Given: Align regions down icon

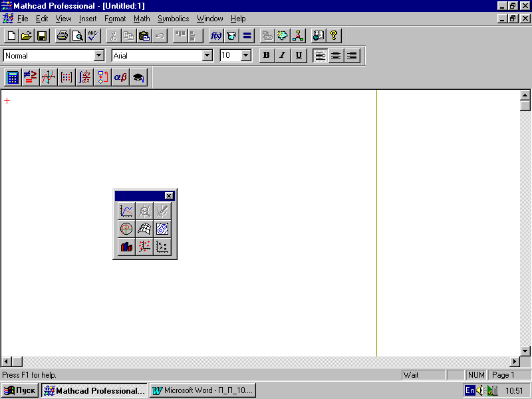Looking at the screenshot, I should [196, 36].
